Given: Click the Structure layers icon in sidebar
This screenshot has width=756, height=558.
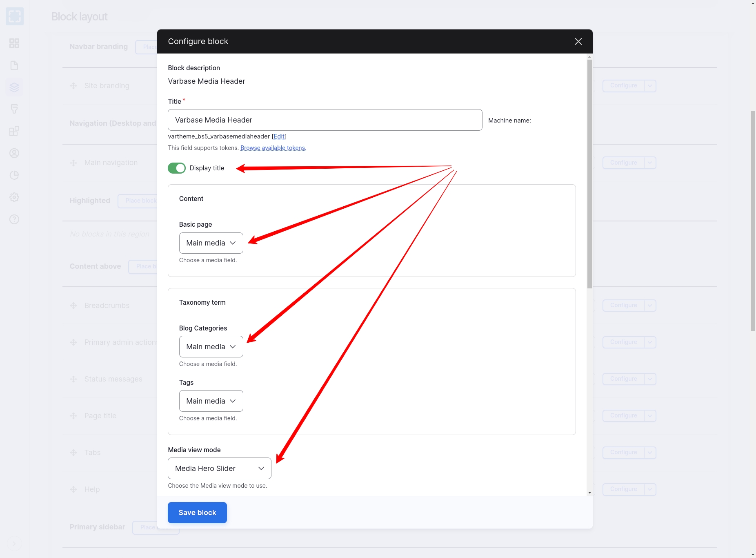Looking at the screenshot, I should coord(14,87).
